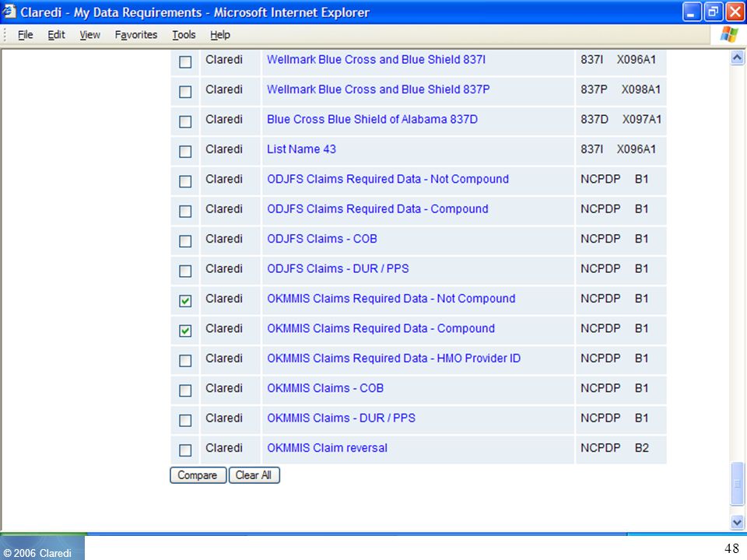Open the Tools menu
Image resolution: width=747 pixels, height=560 pixels.
click(x=184, y=35)
